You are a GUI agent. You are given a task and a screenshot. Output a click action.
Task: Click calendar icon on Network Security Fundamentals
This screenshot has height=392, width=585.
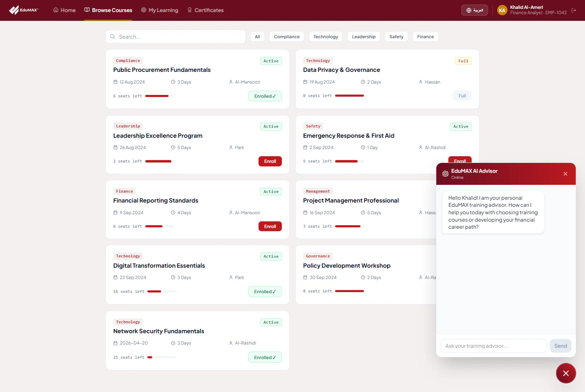[x=115, y=343]
